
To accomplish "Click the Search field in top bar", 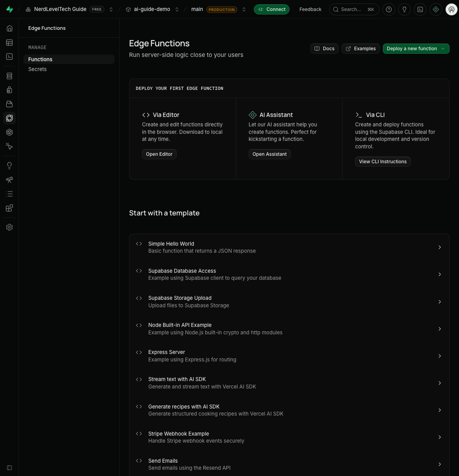I will 354,9.
